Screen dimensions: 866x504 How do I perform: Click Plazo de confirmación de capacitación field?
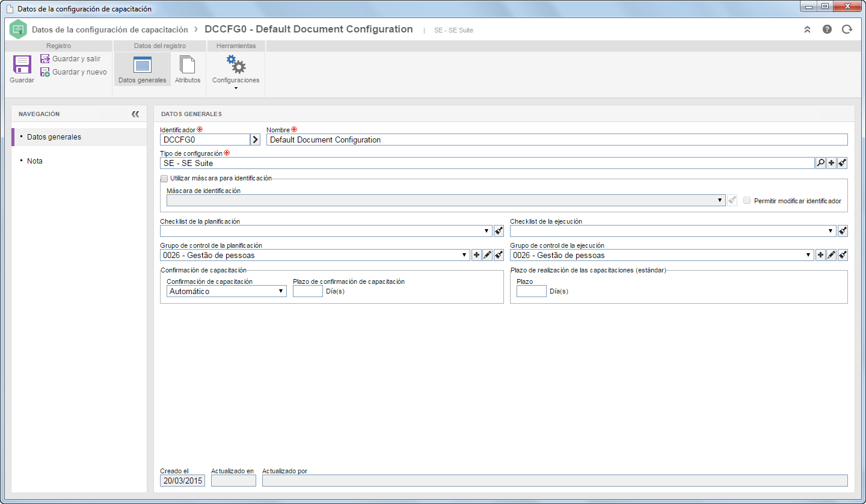tap(308, 291)
